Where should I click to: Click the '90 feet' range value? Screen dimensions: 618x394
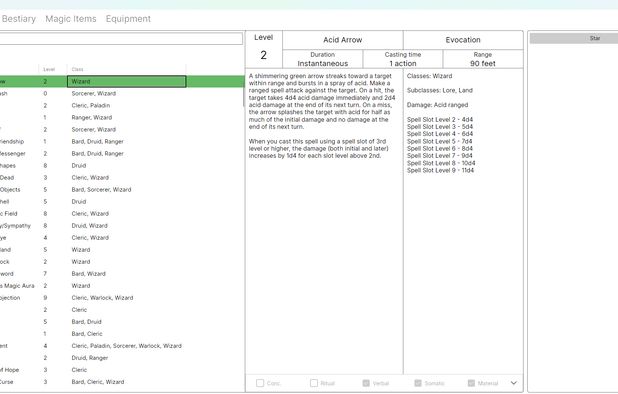[483, 63]
